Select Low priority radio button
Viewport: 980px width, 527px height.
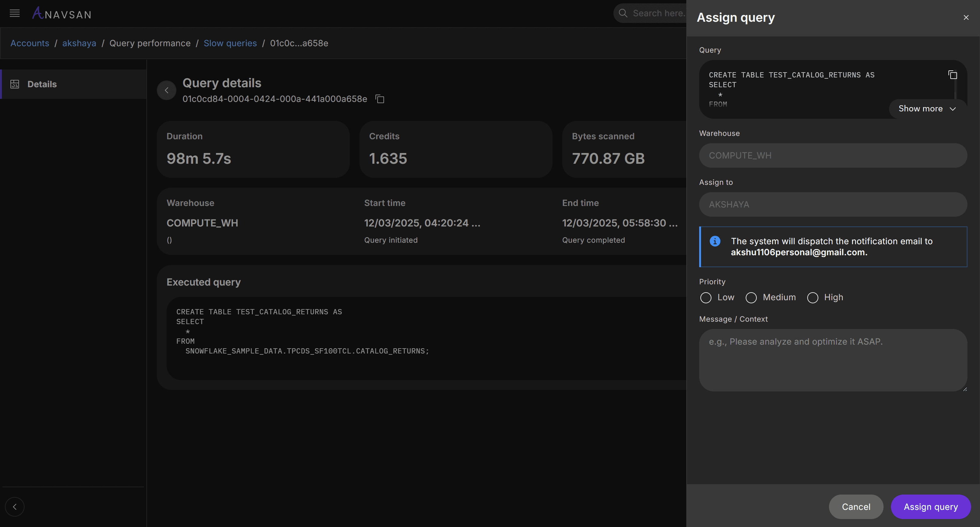pyautogui.click(x=706, y=298)
